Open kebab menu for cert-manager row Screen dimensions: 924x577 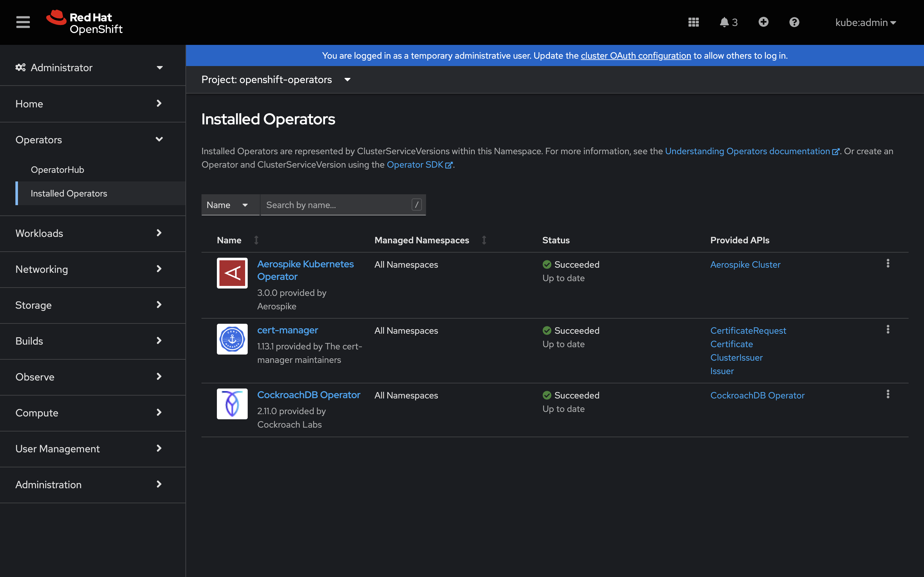click(888, 329)
